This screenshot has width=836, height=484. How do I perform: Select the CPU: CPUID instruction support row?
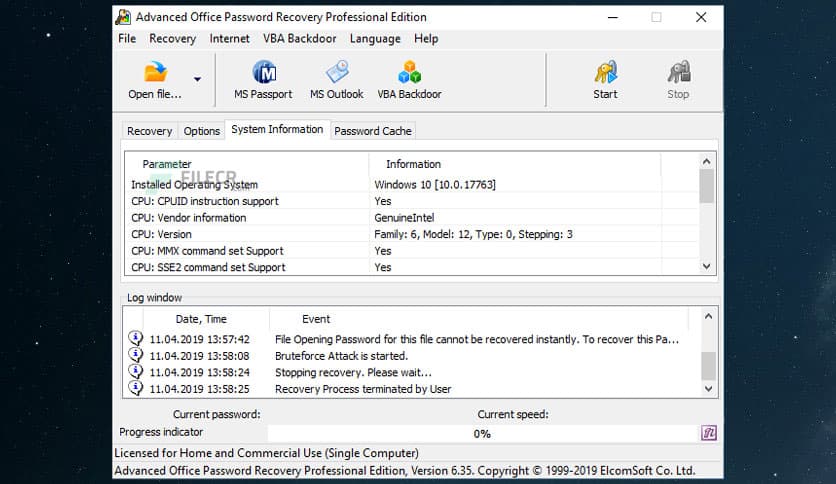pyautogui.click(x=412, y=201)
